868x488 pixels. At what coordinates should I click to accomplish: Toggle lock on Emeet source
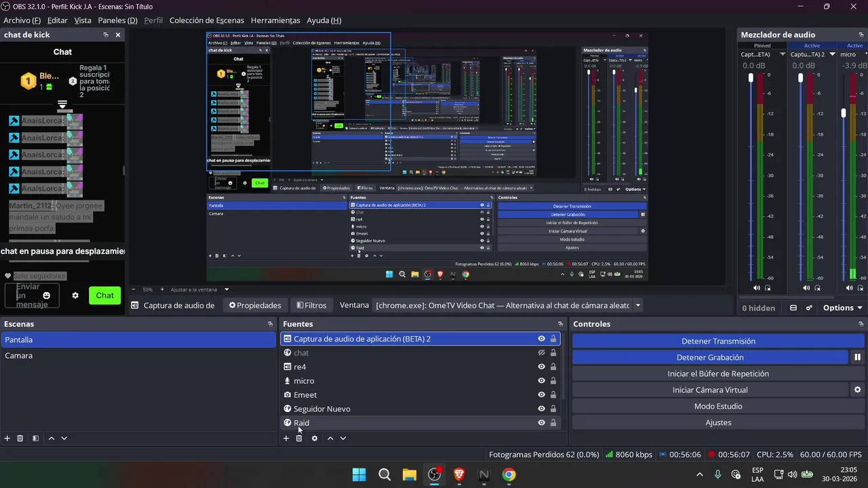[553, 394]
